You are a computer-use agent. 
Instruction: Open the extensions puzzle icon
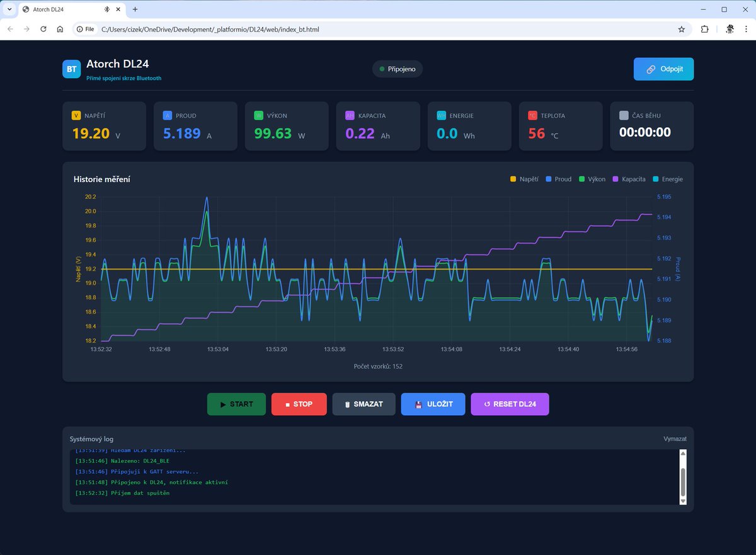coord(704,29)
